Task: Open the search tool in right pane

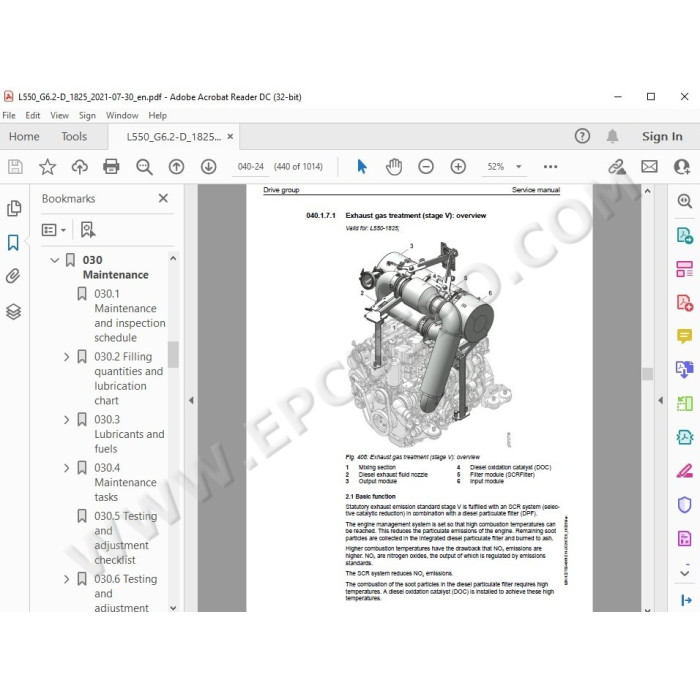Action: [684, 201]
